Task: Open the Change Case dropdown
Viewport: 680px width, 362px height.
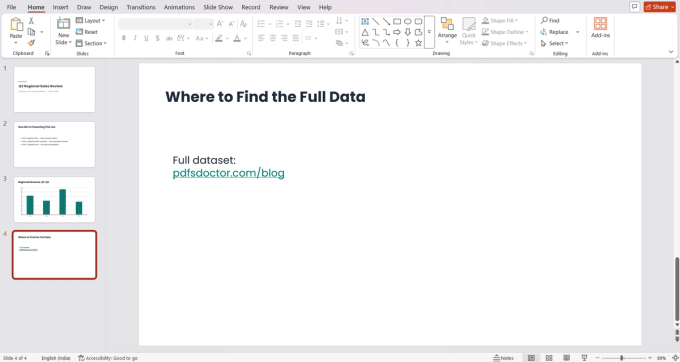Action: point(202,38)
